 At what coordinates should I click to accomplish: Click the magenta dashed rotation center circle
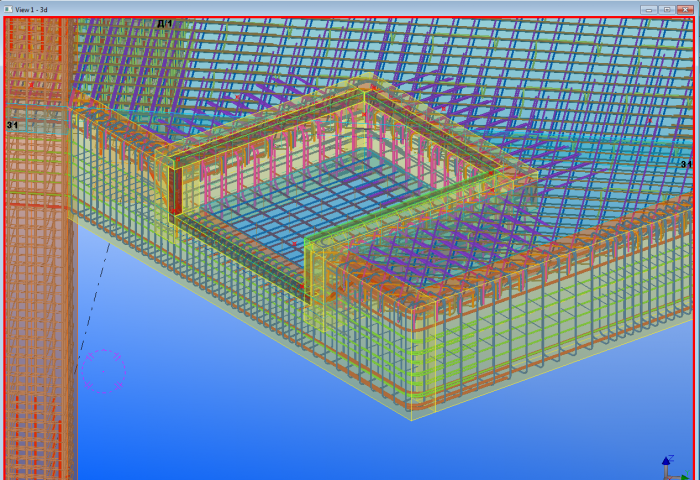click(104, 371)
